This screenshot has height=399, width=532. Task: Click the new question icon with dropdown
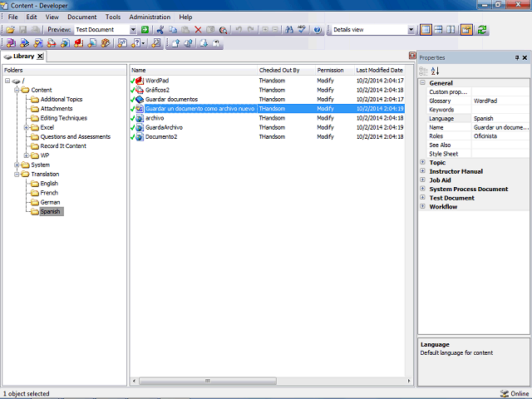pos(138,43)
